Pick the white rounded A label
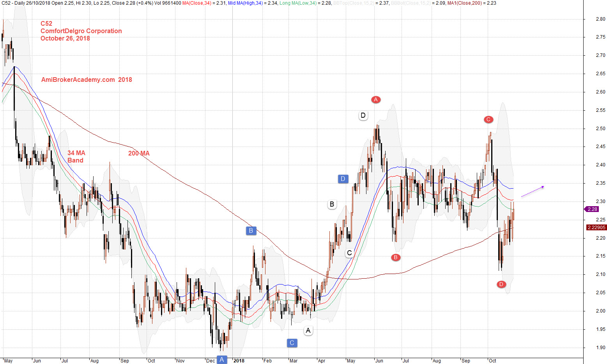Image resolution: width=607 pixels, height=364 pixels. pos(308,331)
